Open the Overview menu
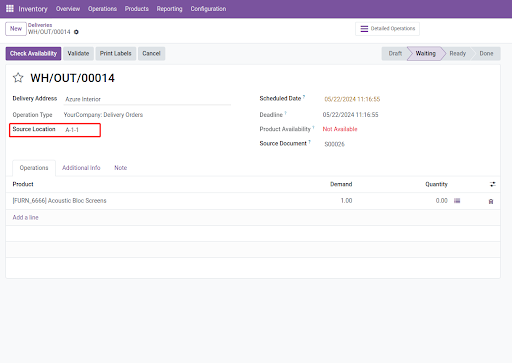Image resolution: width=512 pixels, height=363 pixels. point(68,9)
